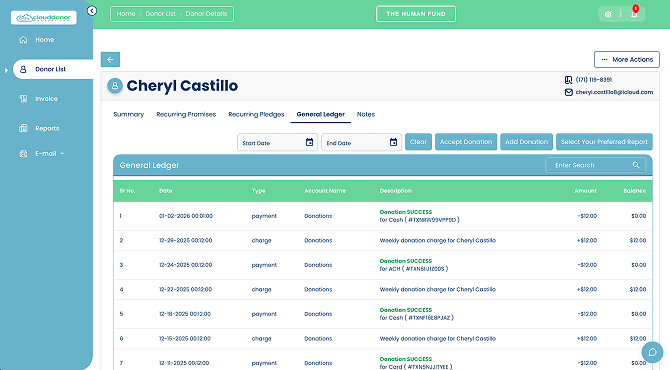Open Select Your Preferred Report dropdown
670x370 pixels.
(604, 142)
